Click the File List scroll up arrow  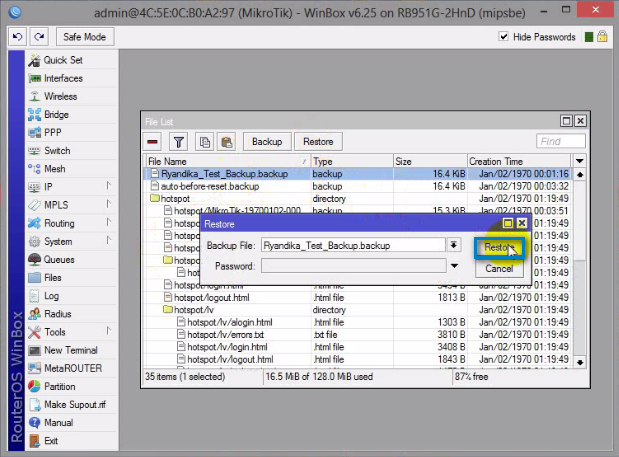(580, 174)
